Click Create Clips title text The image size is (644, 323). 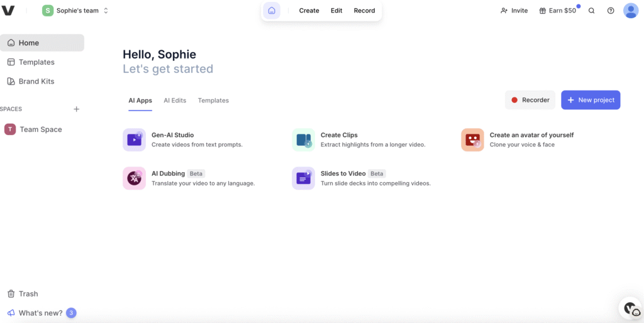tap(339, 135)
